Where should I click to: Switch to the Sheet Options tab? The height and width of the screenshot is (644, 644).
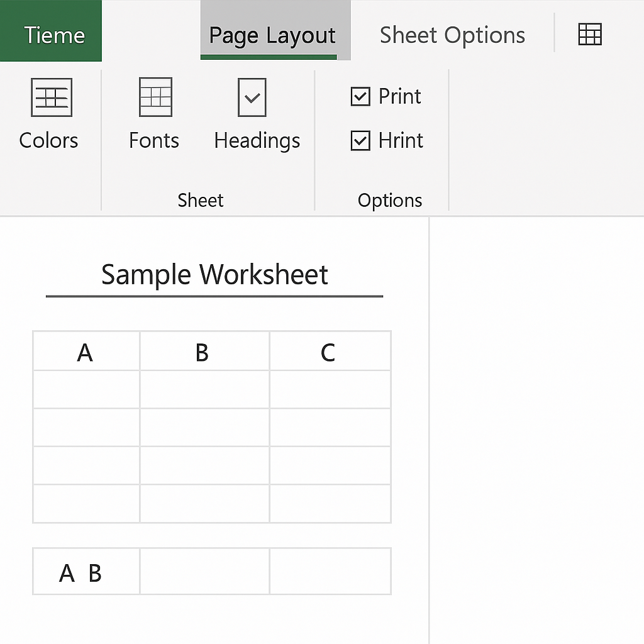(452, 35)
